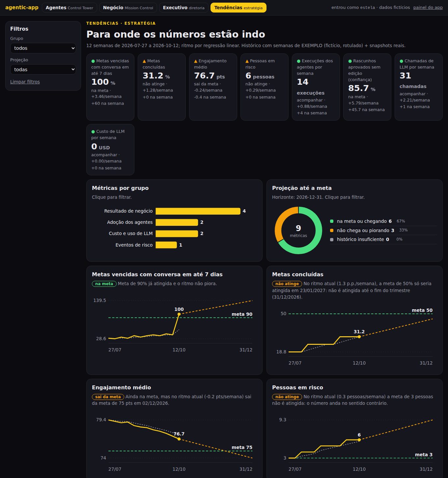Click gray swatch for histórico insuficiente

332,239
